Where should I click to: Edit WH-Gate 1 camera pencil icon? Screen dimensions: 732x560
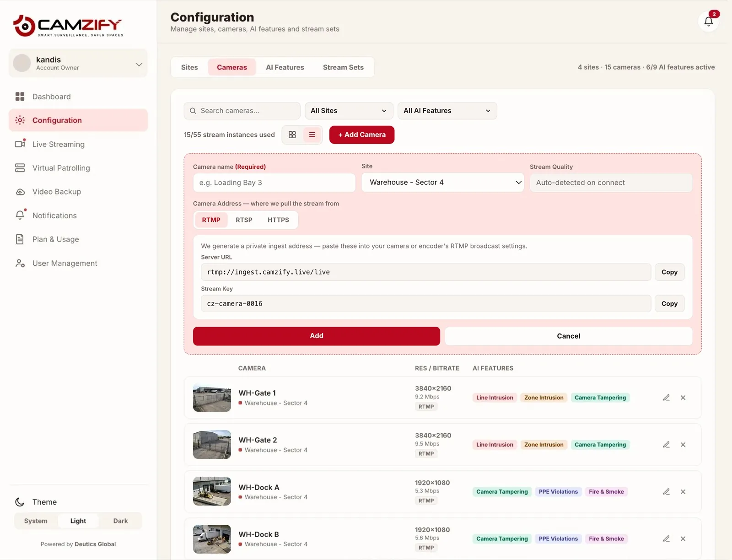pos(666,398)
